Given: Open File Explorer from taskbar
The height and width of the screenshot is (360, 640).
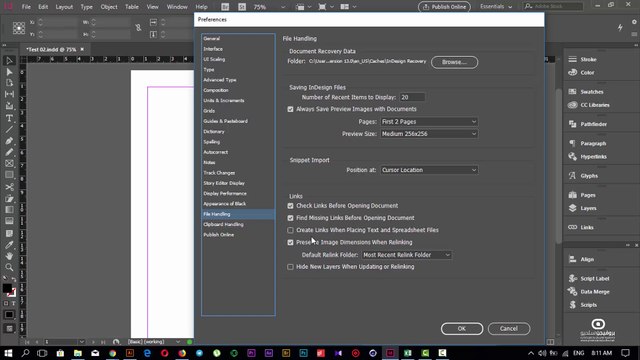Looking at the screenshot, I should [x=78, y=353].
